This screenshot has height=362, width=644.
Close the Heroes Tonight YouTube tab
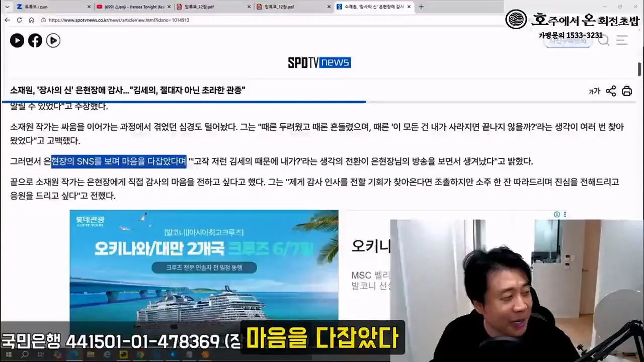[x=169, y=7]
